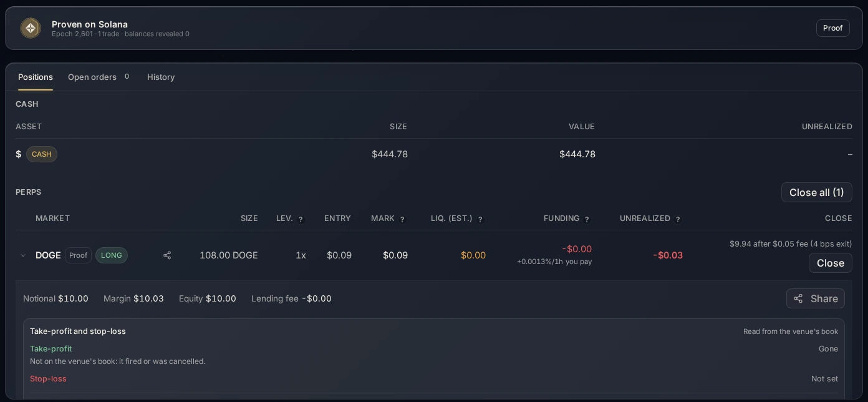Click the Share button in position details
The height and width of the screenshot is (402, 868).
(816, 298)
